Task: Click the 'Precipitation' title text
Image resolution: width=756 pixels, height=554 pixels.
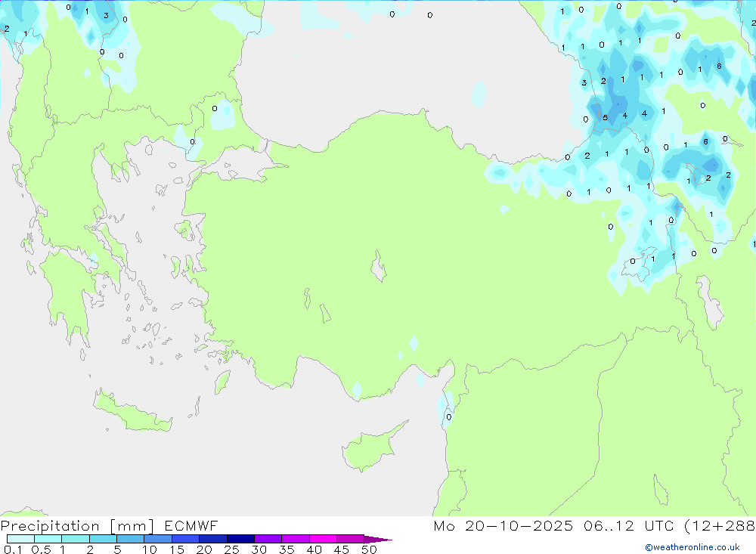Action: coord(50,526)
